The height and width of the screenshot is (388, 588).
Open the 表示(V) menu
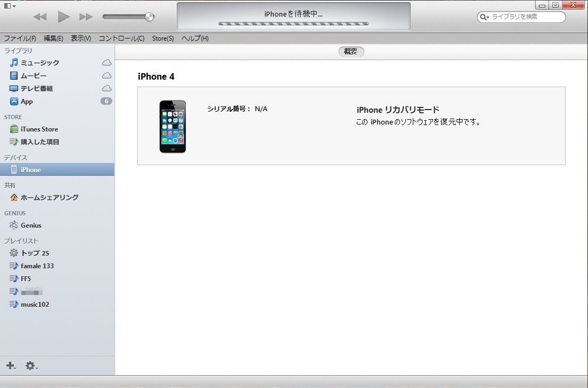point(81,38)
